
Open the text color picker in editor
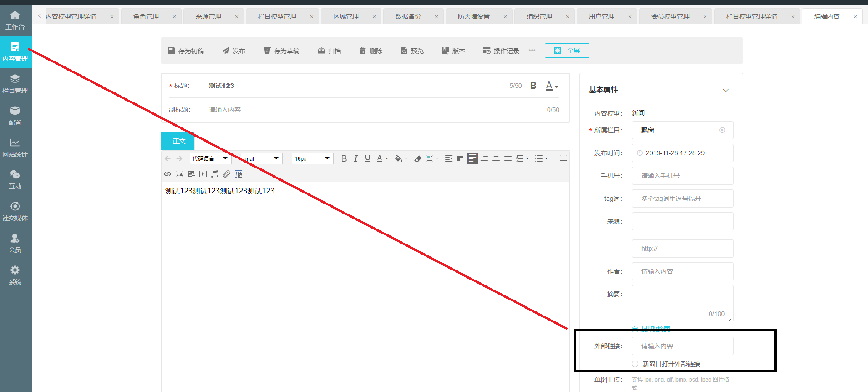[x=382, y=158]
